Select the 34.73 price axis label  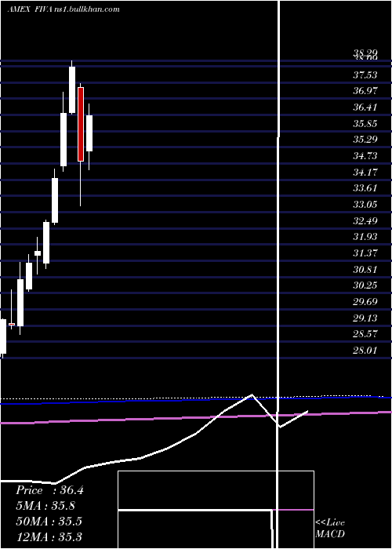coord(365,155)
